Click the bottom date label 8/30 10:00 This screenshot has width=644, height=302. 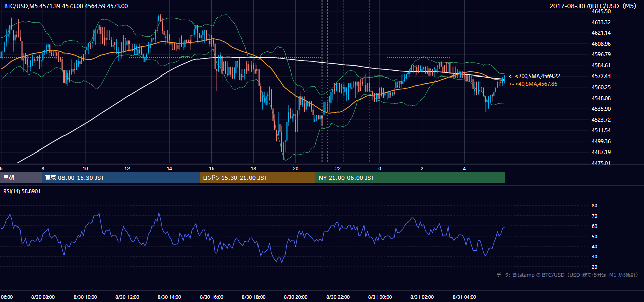(x=85, y=297)
